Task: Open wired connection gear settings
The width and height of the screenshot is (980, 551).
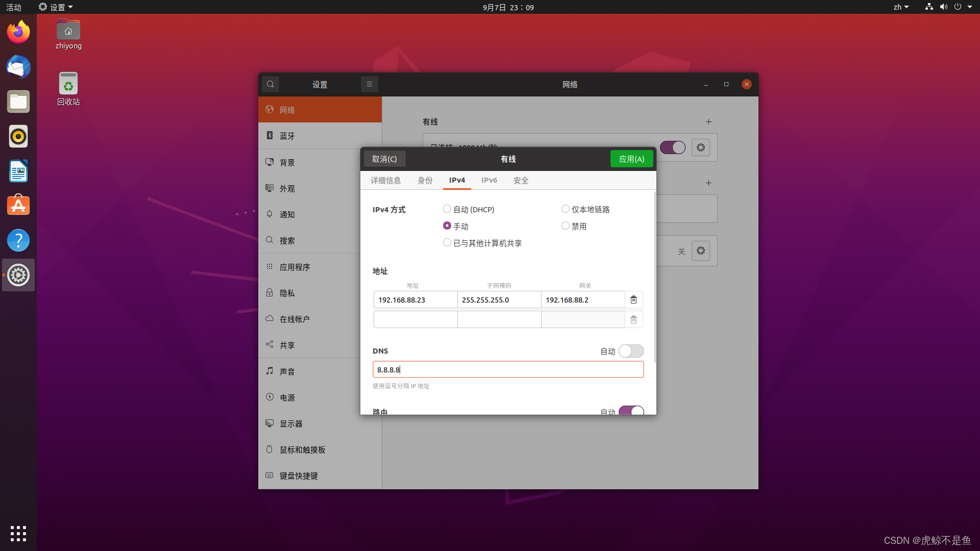Action: 700,147
